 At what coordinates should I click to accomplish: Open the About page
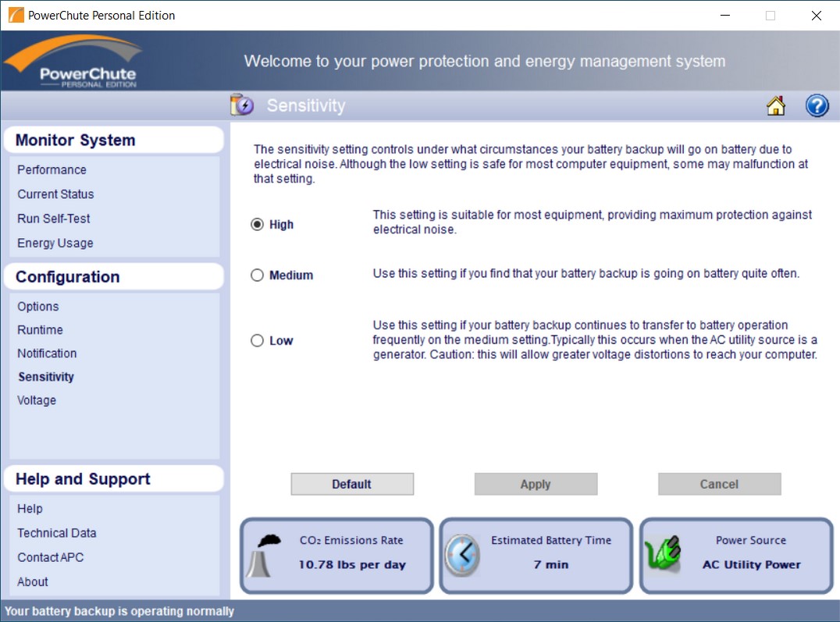tap(33, 582)
